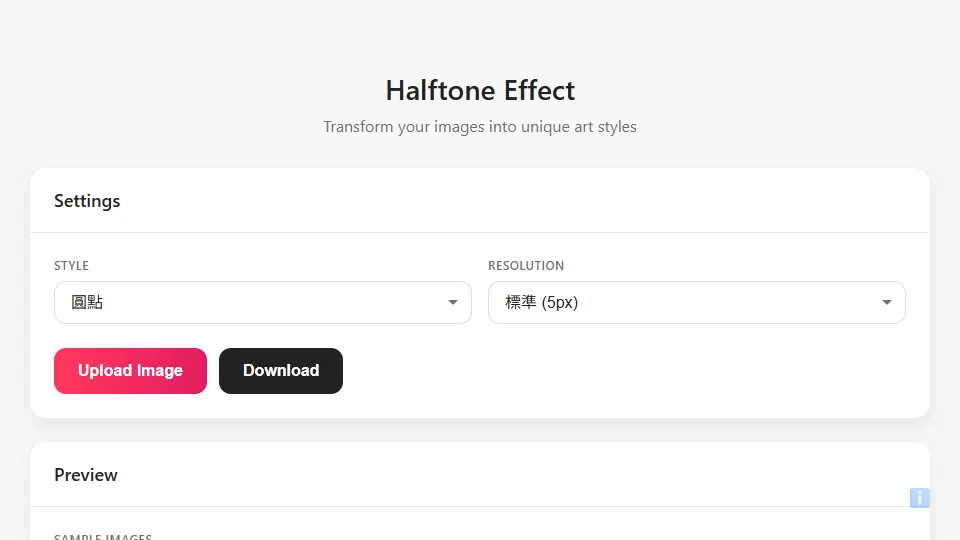Click the Resolution dropdown arrow
Screen dimensions: 960x540
point(887,302)
